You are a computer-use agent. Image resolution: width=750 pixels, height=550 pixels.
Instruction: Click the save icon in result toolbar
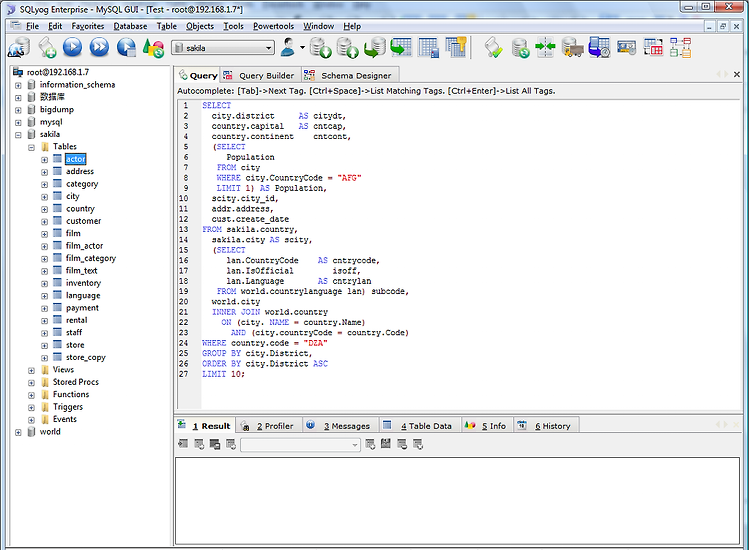point(386,444)
